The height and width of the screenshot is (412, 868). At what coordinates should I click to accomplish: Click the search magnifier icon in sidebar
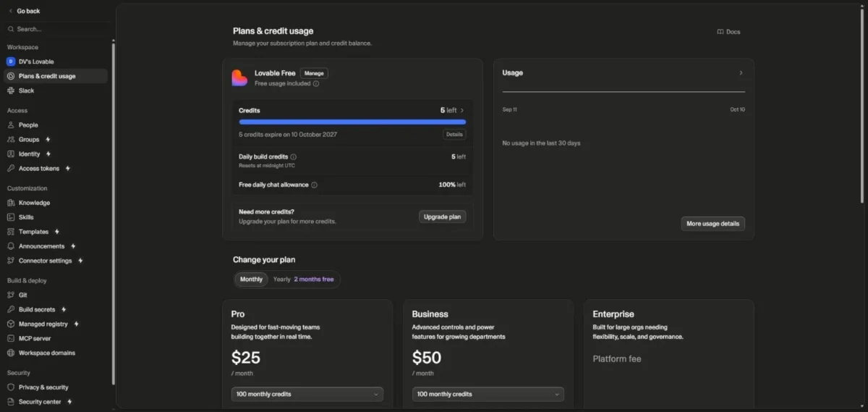point(11,29)
